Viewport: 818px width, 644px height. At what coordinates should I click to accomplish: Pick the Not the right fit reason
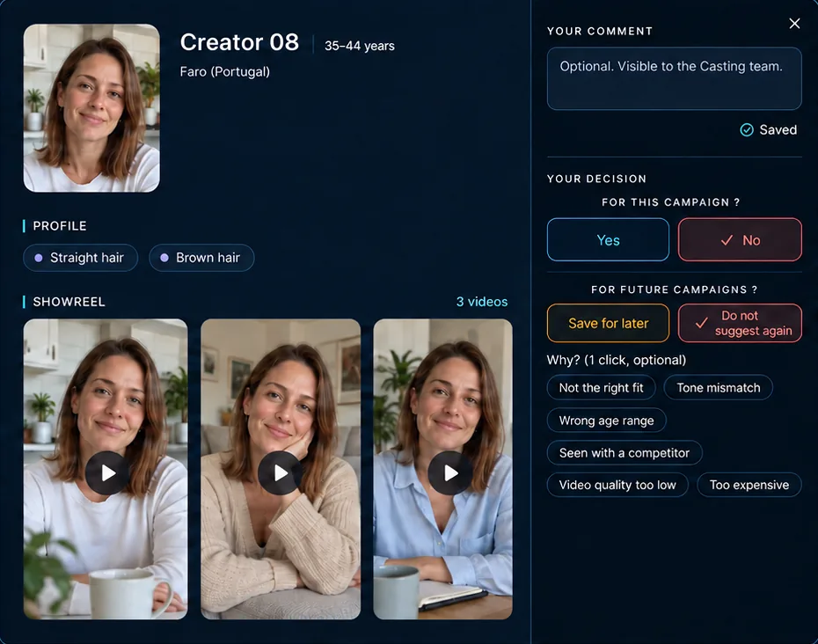coord(601,388)
